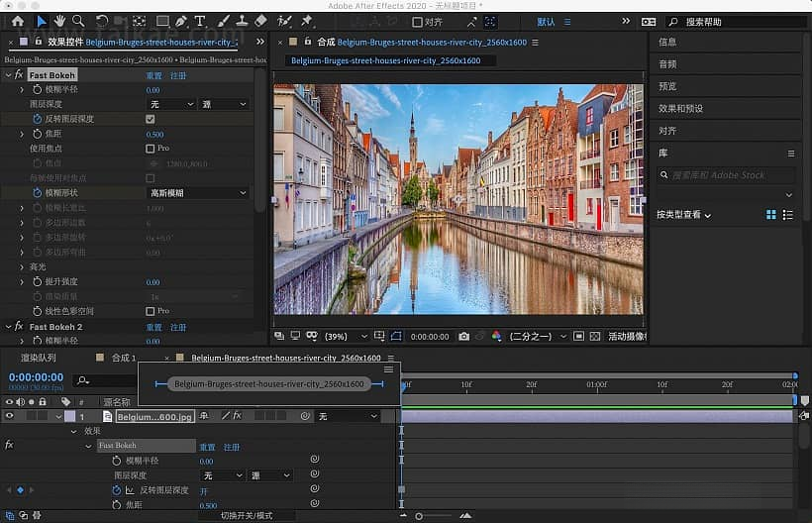
Task: Open the 库 panel menu icon
Action: point(791,154)
